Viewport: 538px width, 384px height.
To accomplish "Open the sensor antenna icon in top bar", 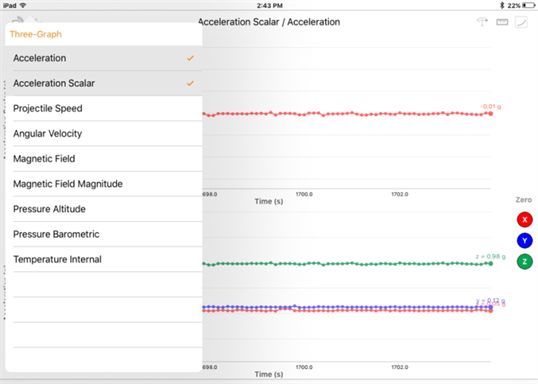I will point(482,22).
